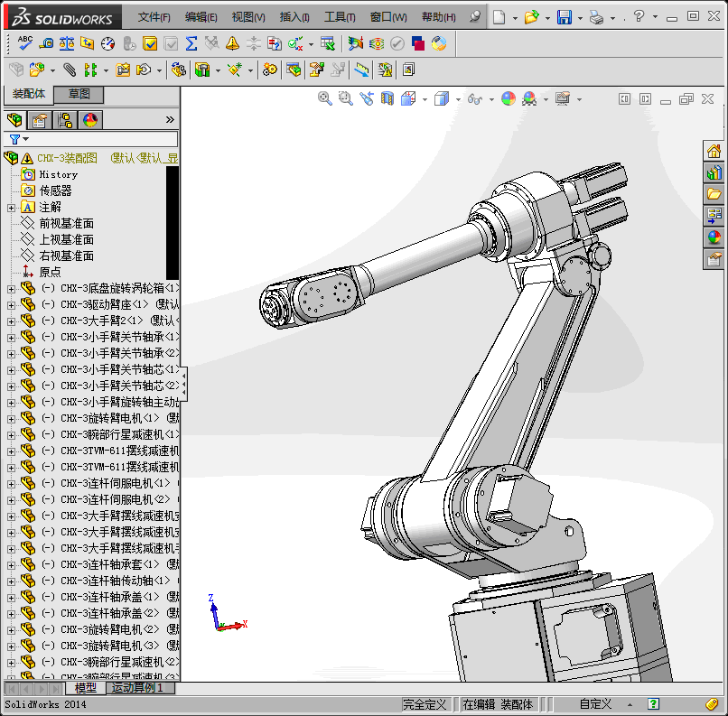Open the SolidWorks Resources home task pane

714,151
